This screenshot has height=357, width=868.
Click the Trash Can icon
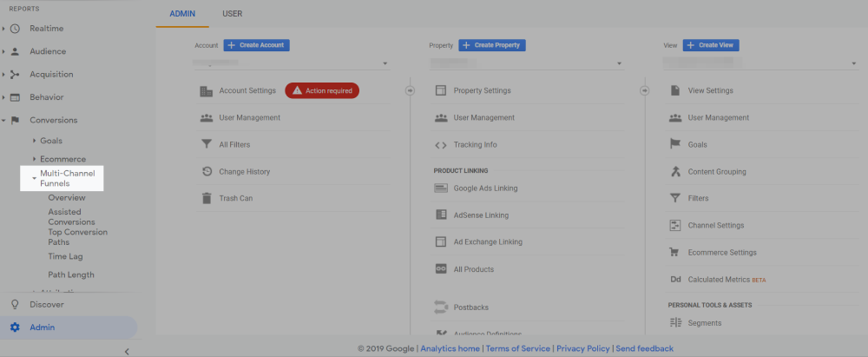(x=206, y=198)
